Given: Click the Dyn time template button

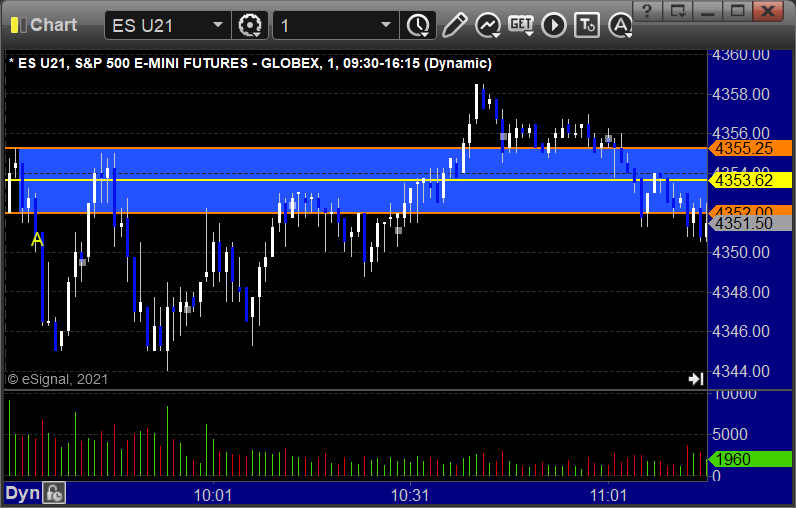Looking at the screenshot, I should click(x=22, y=493).
